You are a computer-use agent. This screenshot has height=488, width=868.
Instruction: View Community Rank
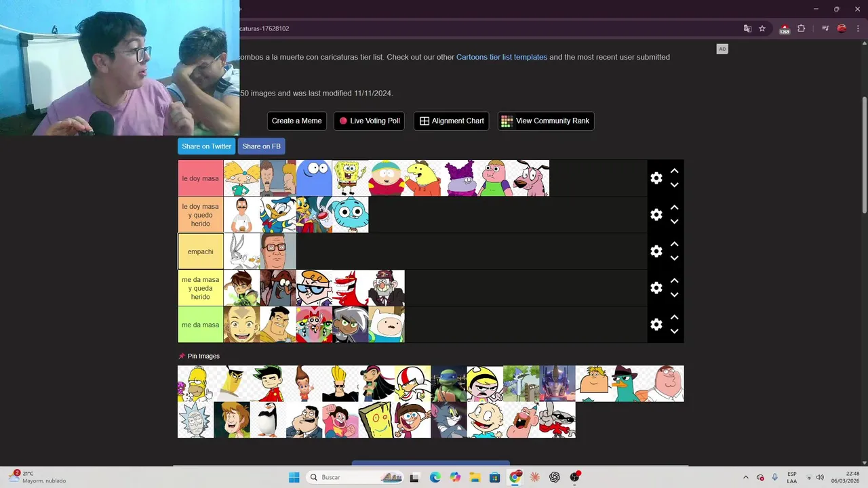click(x=546, y=121)
